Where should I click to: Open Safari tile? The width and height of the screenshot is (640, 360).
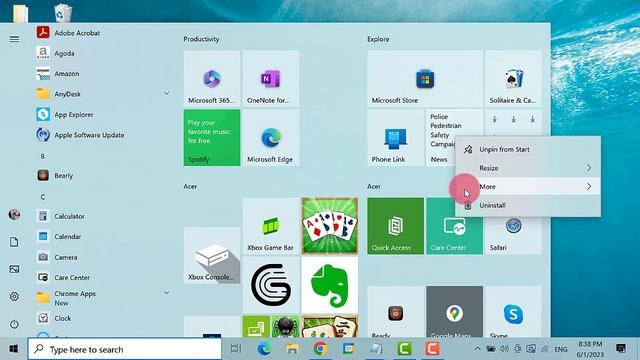point(513,236)
